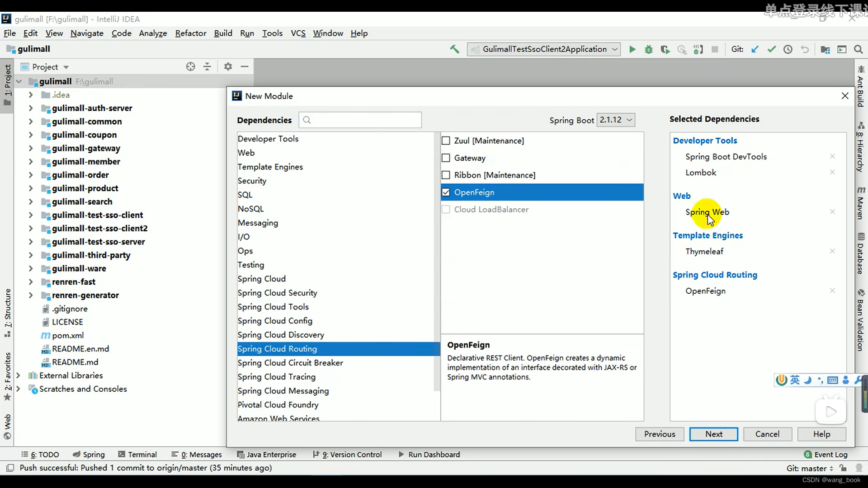Select pom.xml in project tree

coord(67,335)
